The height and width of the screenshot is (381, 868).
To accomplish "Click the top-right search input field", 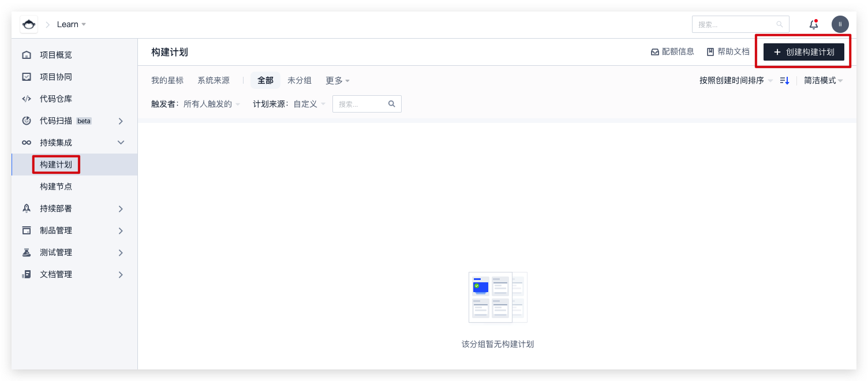I will 736,24.
